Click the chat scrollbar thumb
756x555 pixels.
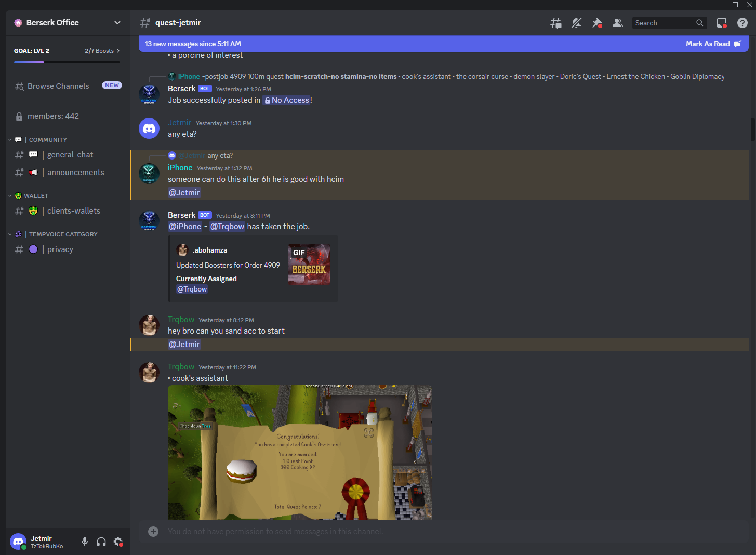pos(752,129)
